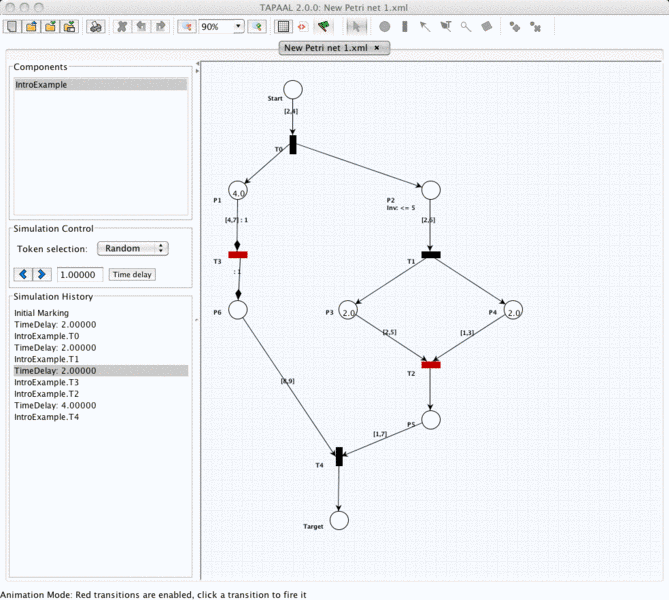This screenshot has height=600, width=669.
Task: Select the Inhibitor arc tool
Action: [465, 27]
